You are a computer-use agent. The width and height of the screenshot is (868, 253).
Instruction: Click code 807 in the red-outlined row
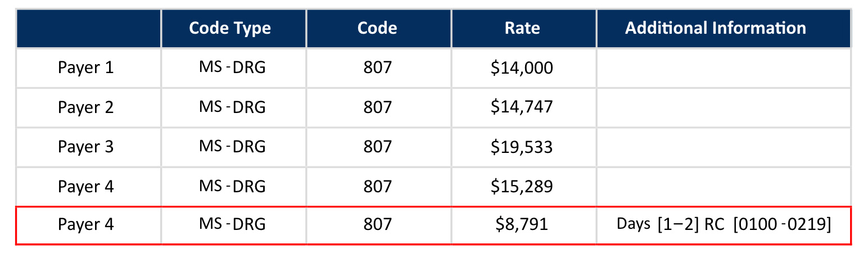pos(377,224)
